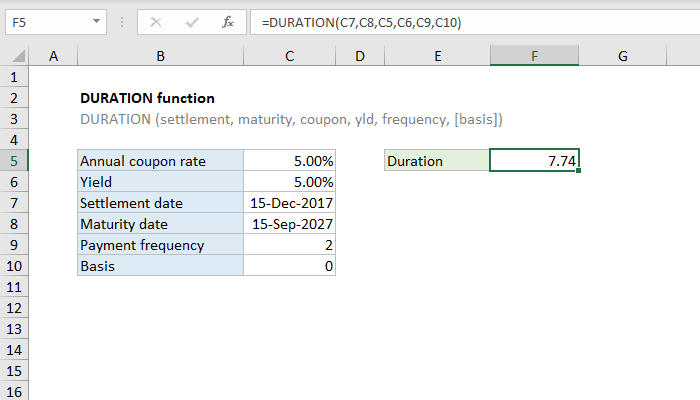
Task: Open the Name Box dropdown arrow
Action: 95,21
